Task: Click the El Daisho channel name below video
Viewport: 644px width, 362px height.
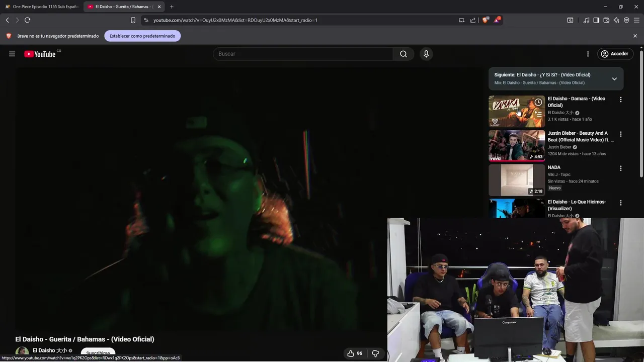Action: (50, 350)
